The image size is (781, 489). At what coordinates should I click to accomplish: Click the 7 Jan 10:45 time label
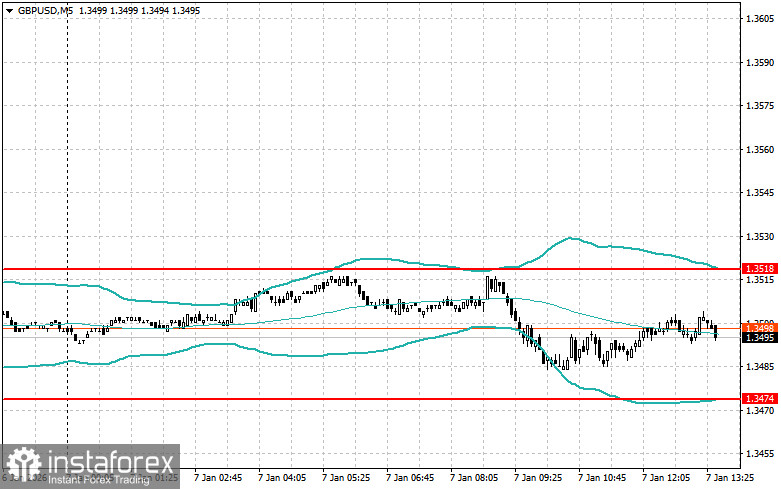(602, 478)
